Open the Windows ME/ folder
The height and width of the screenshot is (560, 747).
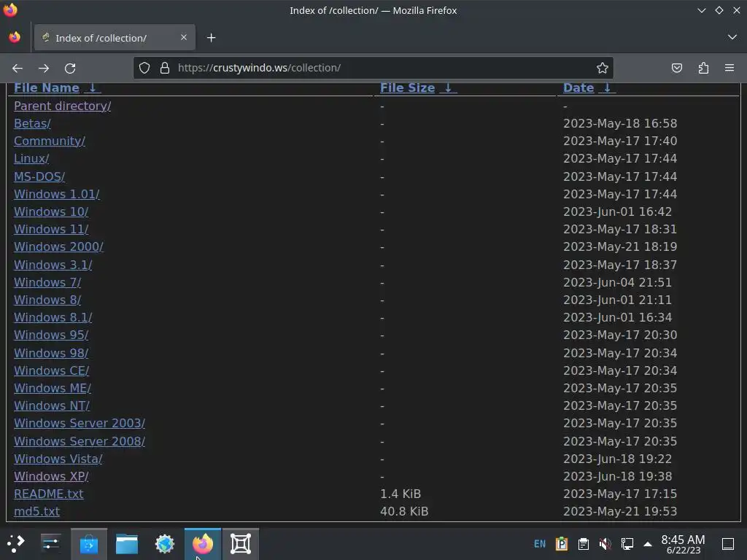(x=53, y=388)
